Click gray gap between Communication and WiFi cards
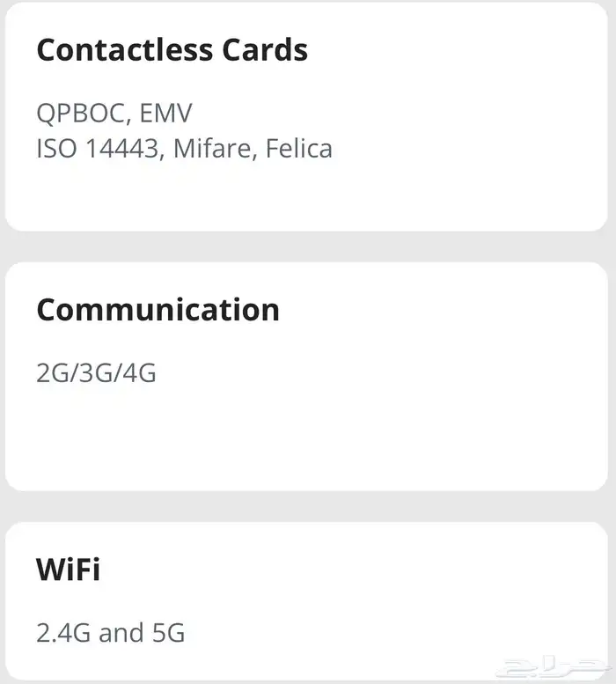The height and width of the screenshot is (684, 616). click(x=308, y=506)
